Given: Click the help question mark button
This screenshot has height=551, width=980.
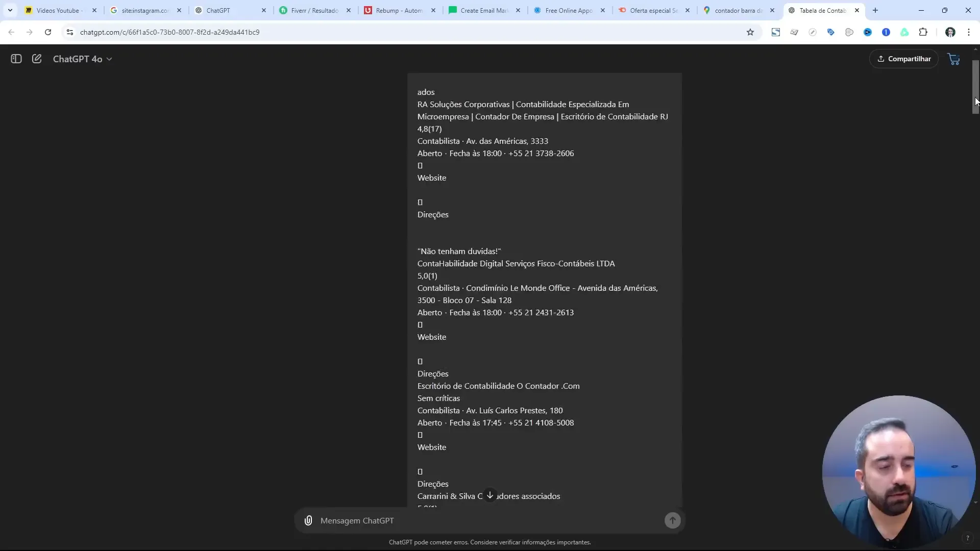Looking at the screenshot, I should tap(967, 538).
